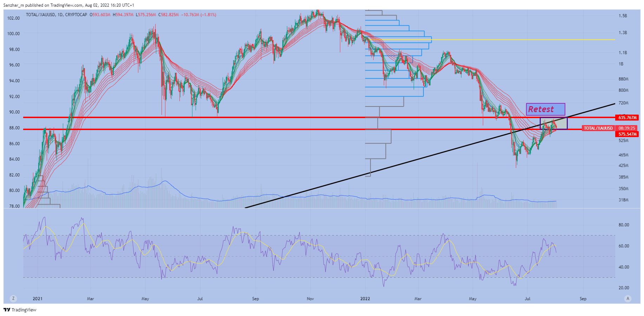Click 525M on the right scale
The image size is (644, 316).
(x=624, y=141)
